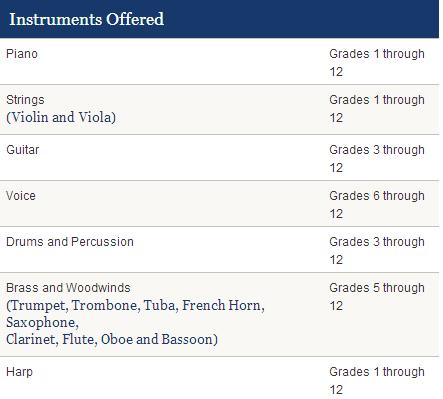Click the Harp grades 1 through 12 cell

tap(377, 381)
